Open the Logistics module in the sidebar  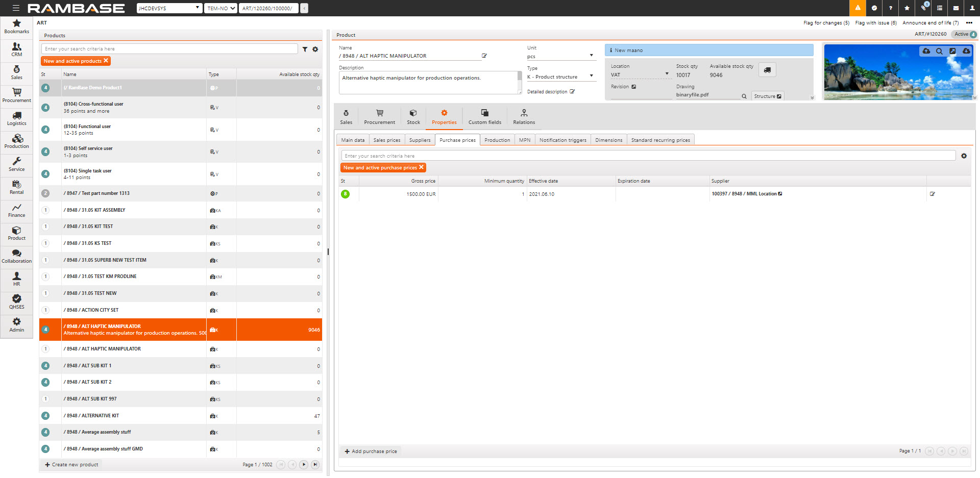(x=16, y=118)
